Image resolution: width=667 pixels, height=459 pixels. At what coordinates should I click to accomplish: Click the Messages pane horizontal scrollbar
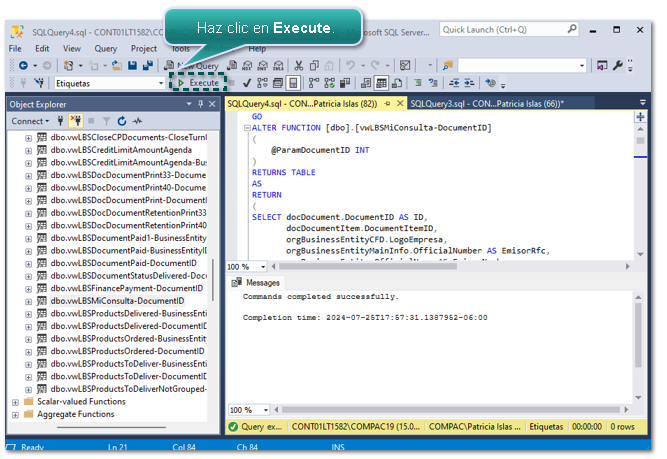[x=451, y=410]
